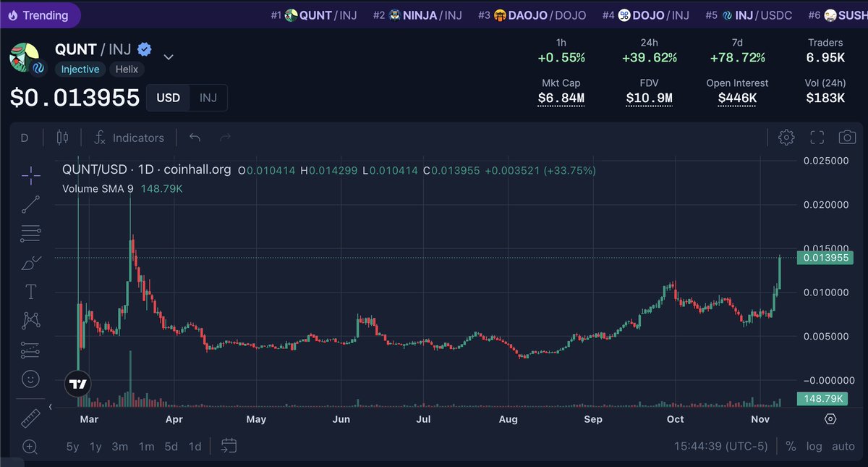This screenshot has height=467, width=868.
Task: Open trending pair #1 QUNT/INJ
Action: 314,15
